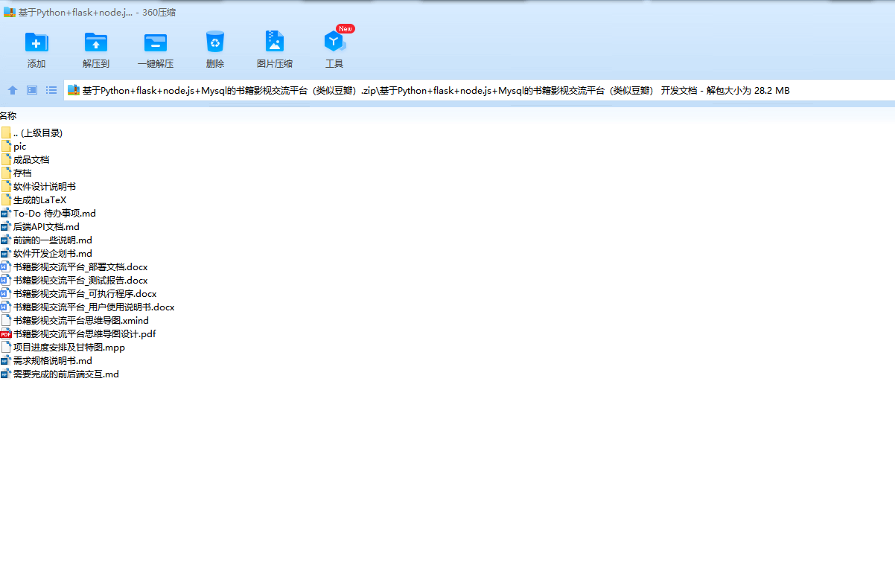This screenshot has height=588, width=895.
Task: Select the pic folder name
Action: 19,147
